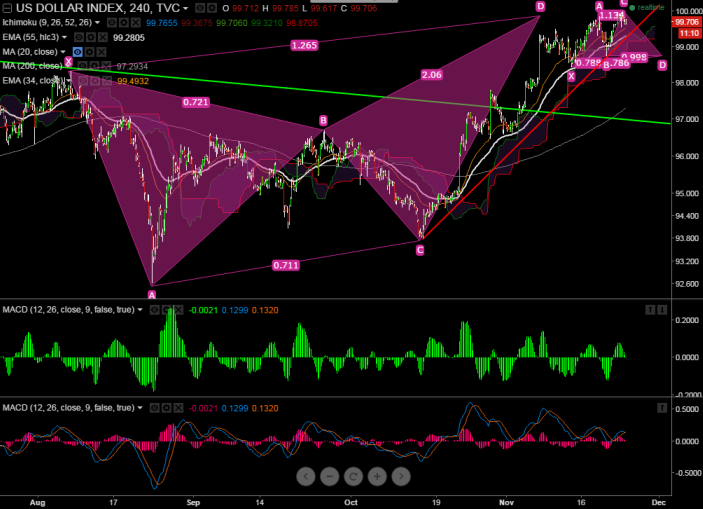Reset chart view with the round refresh button
Image resolution: width=703 pixels, height=509 pixels.
pos(353,476)
